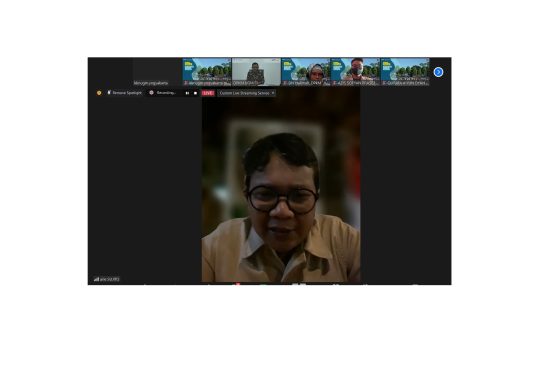
Task: Click the Recording status indicator
Action: click(163, 92)
